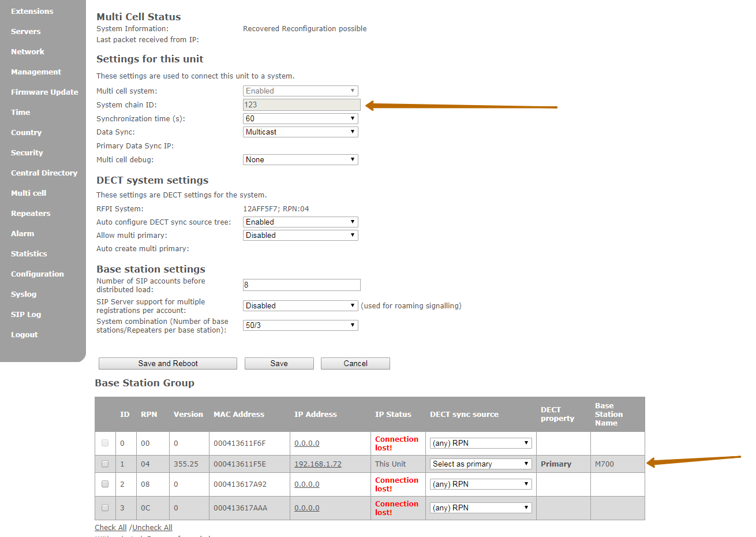
Task: Click the RFPI value 12AFF5F7; RPN:04
Action: click(276, 208)
